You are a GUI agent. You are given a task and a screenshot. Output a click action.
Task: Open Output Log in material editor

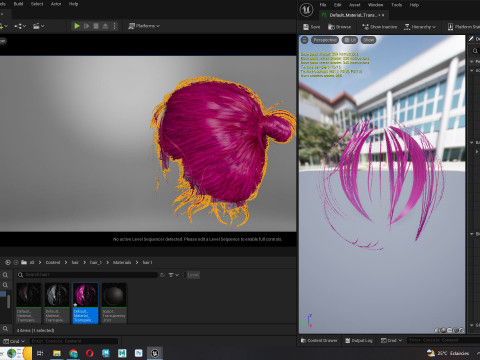(359, 340)
